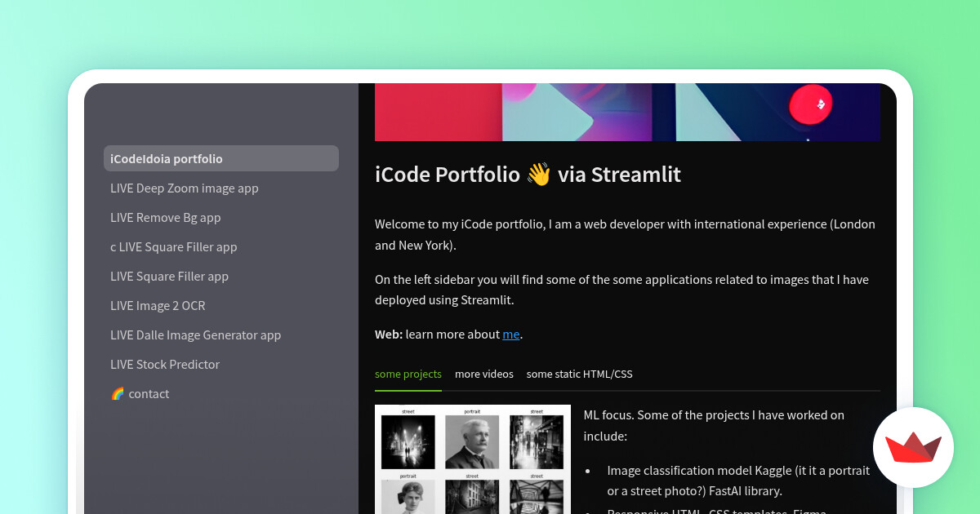Screen dimensions: 980x514
Task: Click the waving hand emoji in title
Action: (538, 175)
